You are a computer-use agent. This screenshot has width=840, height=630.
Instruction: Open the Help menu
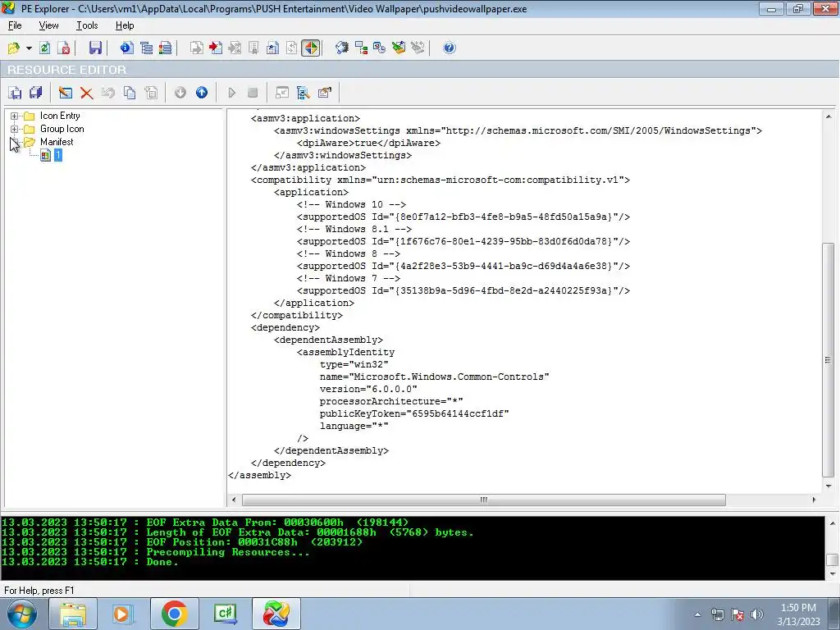click(125, 25)
